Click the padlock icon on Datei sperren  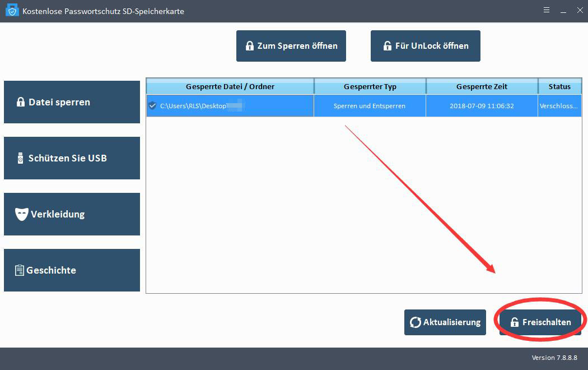(21, 102)
